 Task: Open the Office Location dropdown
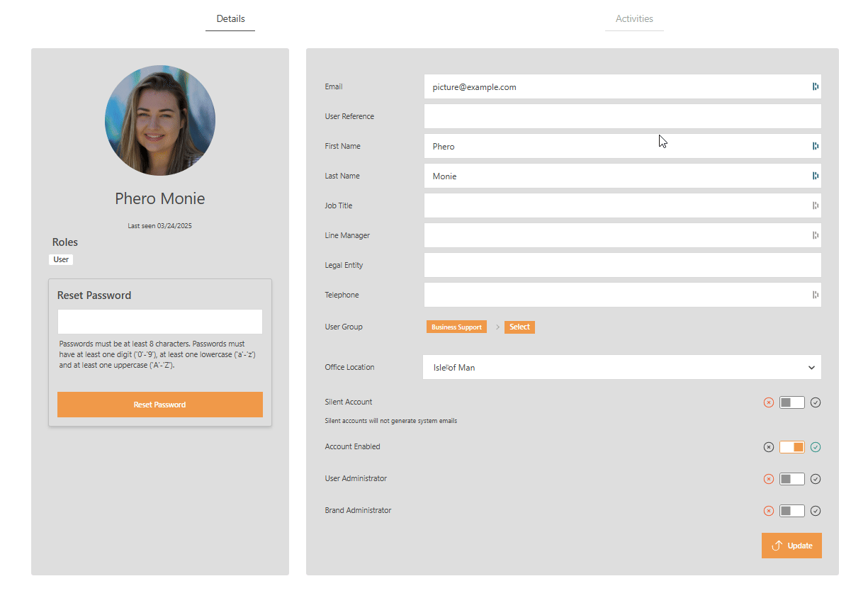tap(811, 367)
